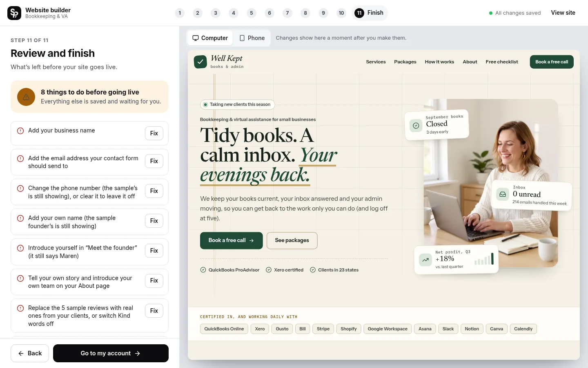Screen dimensions: 588x368
Task: Go to step 2
Action: [x=198, y=13]
